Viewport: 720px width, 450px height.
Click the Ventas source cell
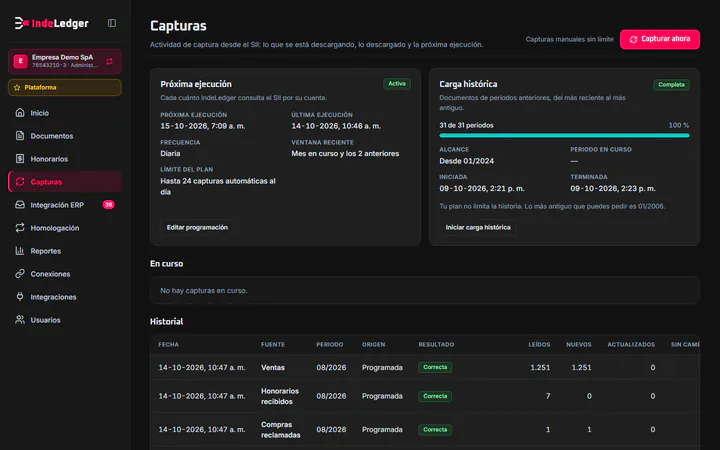(273, 367)
